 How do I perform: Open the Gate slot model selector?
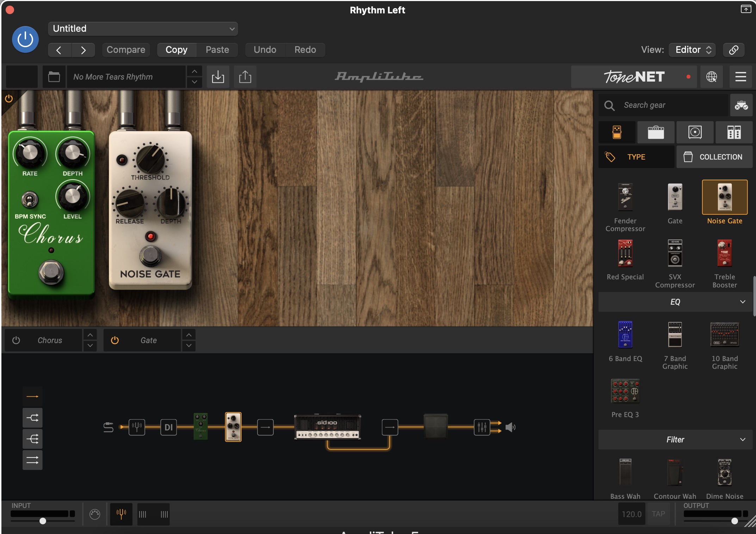coord(149,340)
